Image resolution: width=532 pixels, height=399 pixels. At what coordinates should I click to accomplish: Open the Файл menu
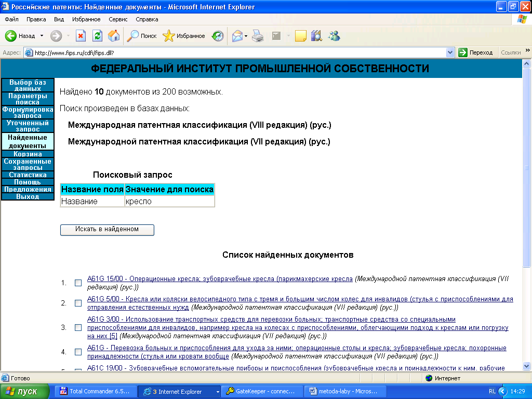coord(11,19)
